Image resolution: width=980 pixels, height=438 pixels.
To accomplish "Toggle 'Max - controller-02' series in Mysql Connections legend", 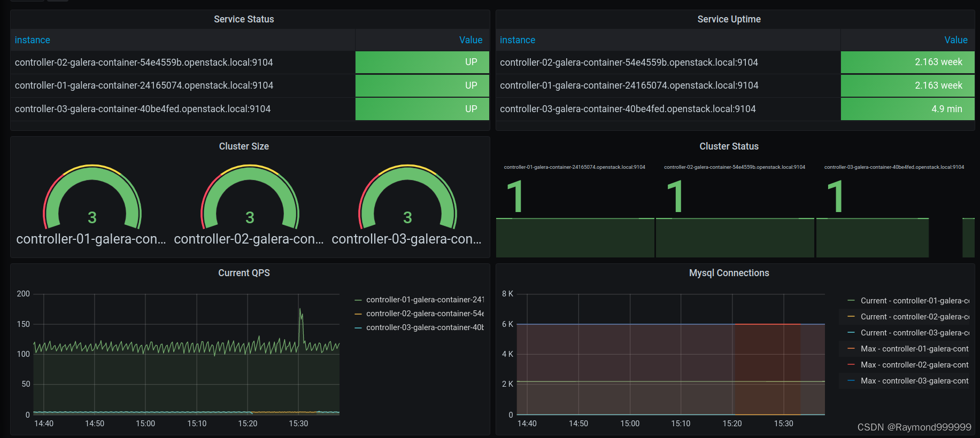I will click(x=914, y=365).
